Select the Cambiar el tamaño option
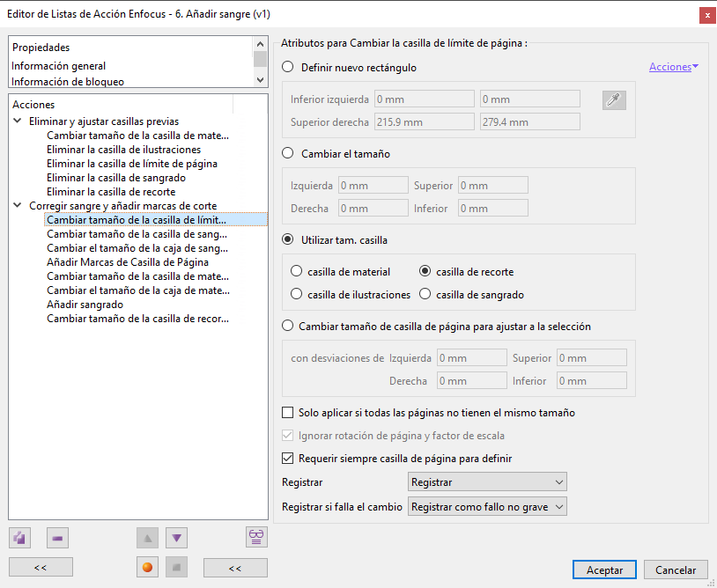Screen dimensions: 717x588 coord(288,153)
